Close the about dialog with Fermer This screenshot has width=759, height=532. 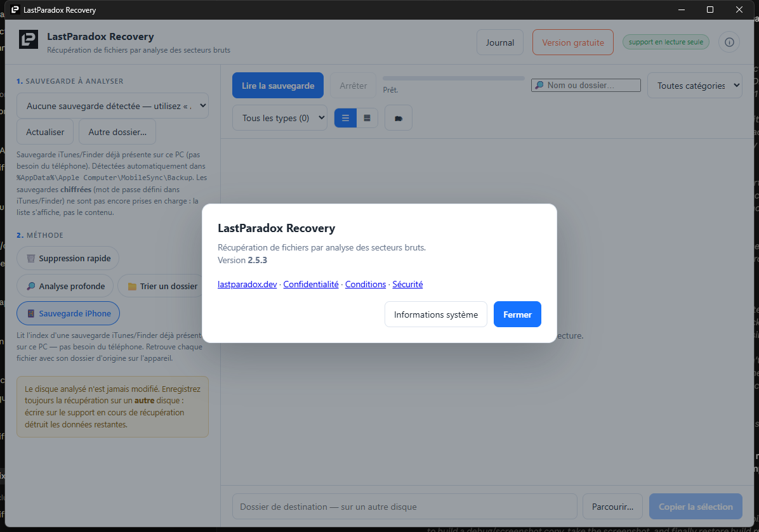point(517,315)
